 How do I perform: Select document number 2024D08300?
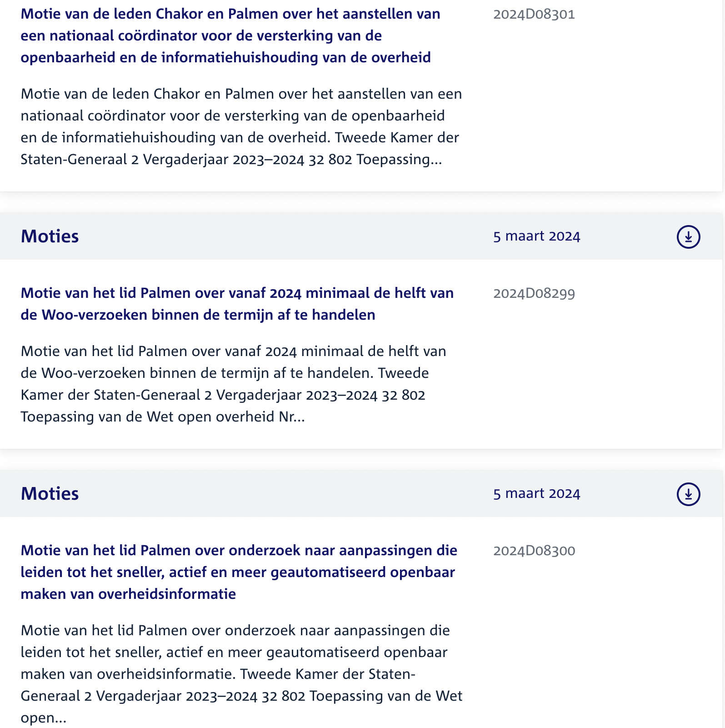pyautogui.click(x=534, y=551)
